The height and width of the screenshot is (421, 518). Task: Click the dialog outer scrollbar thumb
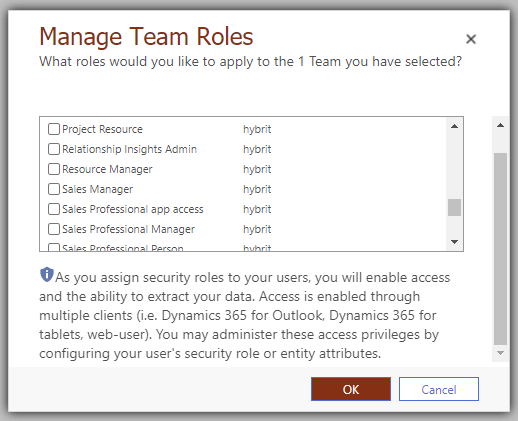coord(500,249)
